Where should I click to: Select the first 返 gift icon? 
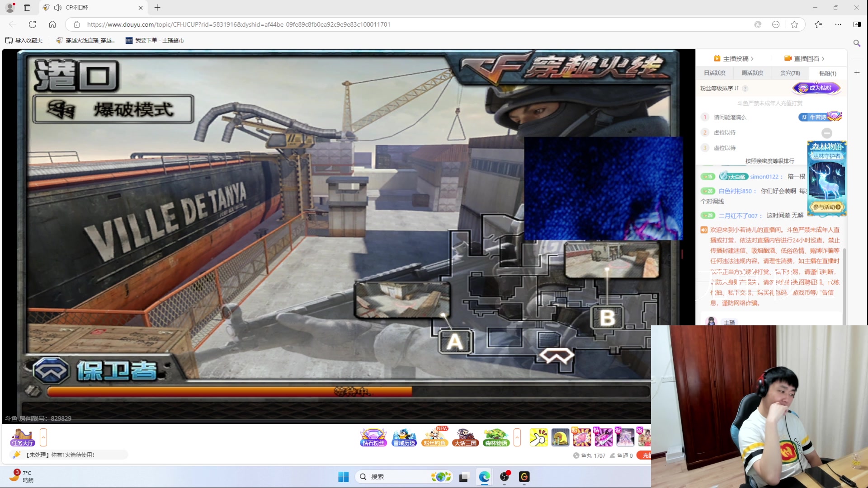[625, 437]
